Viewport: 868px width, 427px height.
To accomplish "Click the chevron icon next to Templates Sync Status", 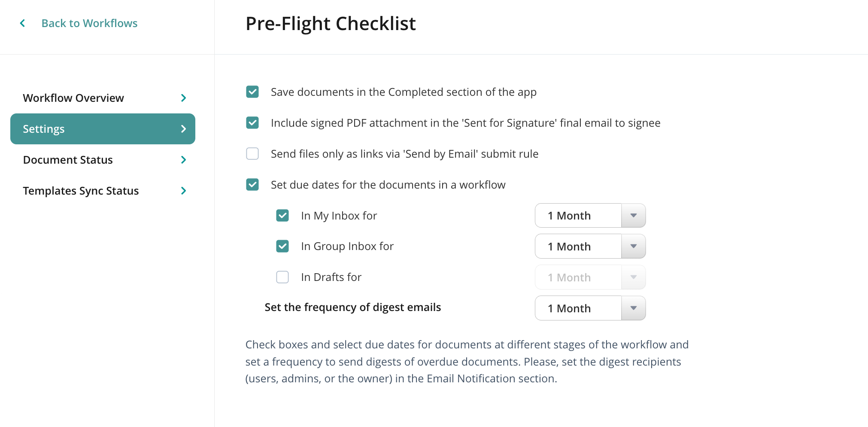I will tap(184, 191).
